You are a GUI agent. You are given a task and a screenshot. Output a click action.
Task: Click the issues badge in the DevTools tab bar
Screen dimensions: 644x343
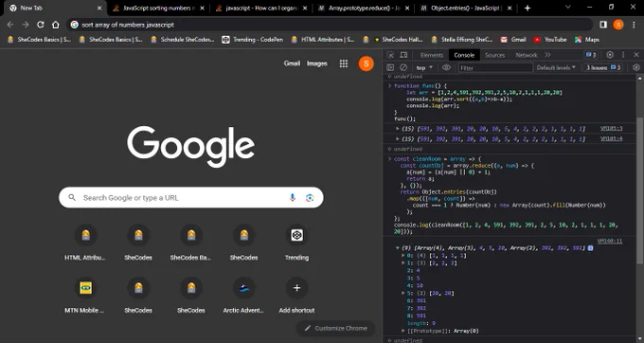tap(591, 55)
